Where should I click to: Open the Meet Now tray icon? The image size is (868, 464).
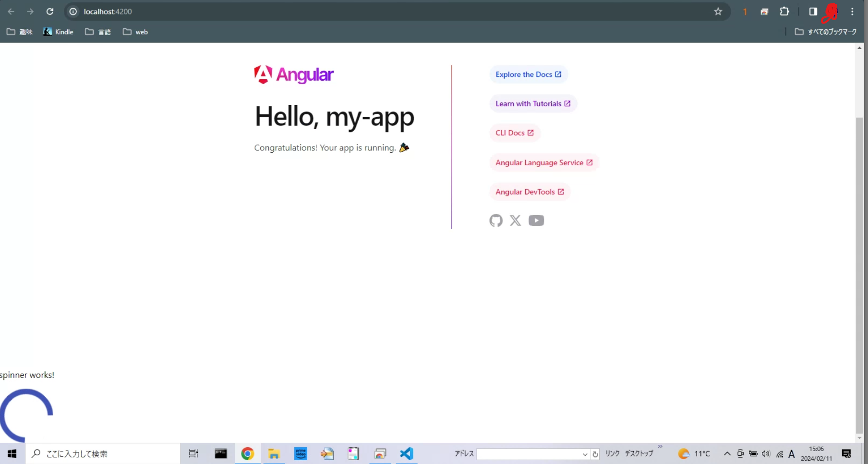[740, 454]
